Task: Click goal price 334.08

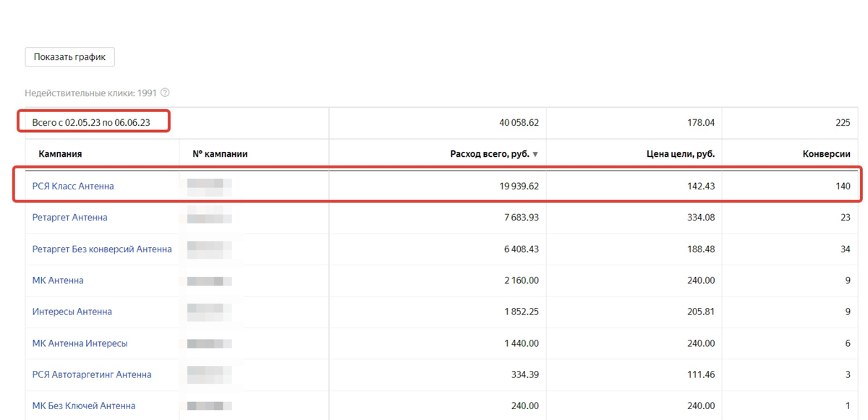Action: 701,217
